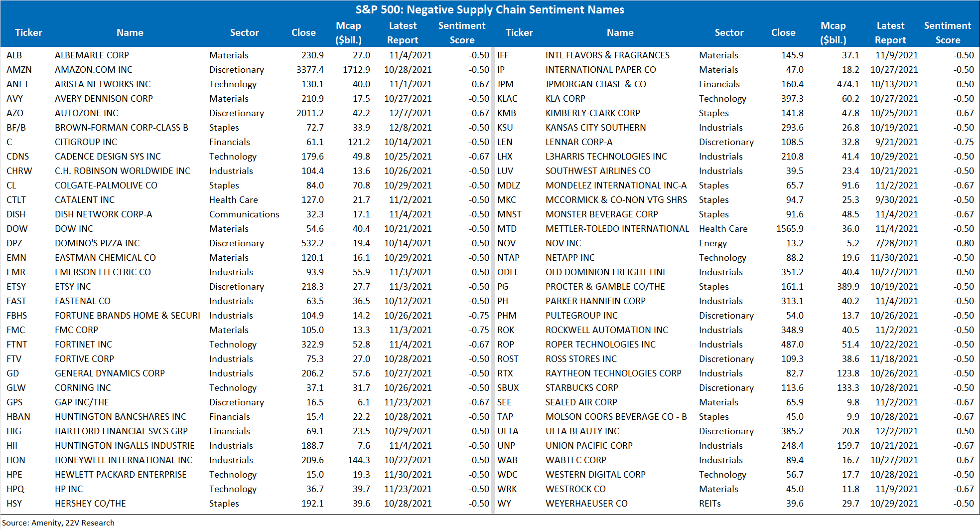
Task: Select SOUTHWEST AIRLINES CO cell
Action: (x=598, y=171)
